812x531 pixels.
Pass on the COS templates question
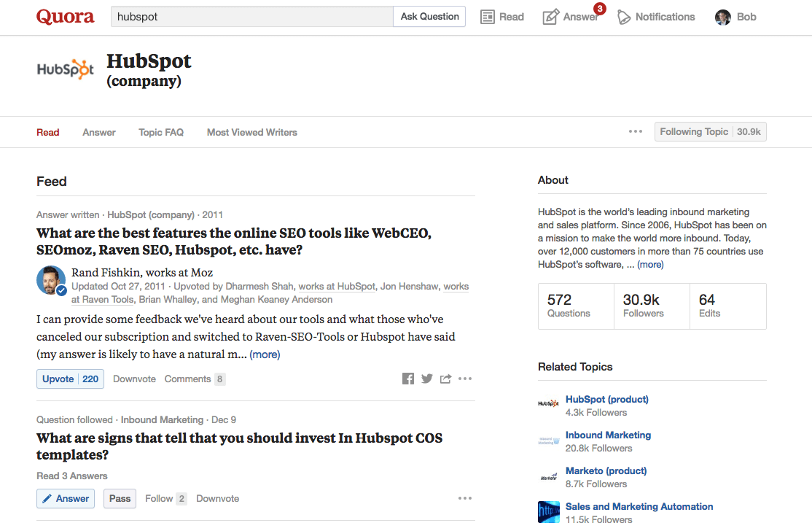[x=120, y=498]
